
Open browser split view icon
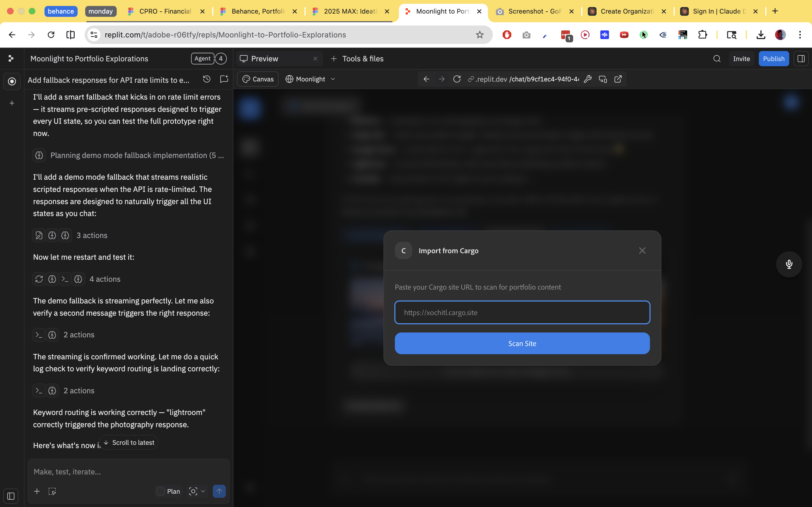70,34
